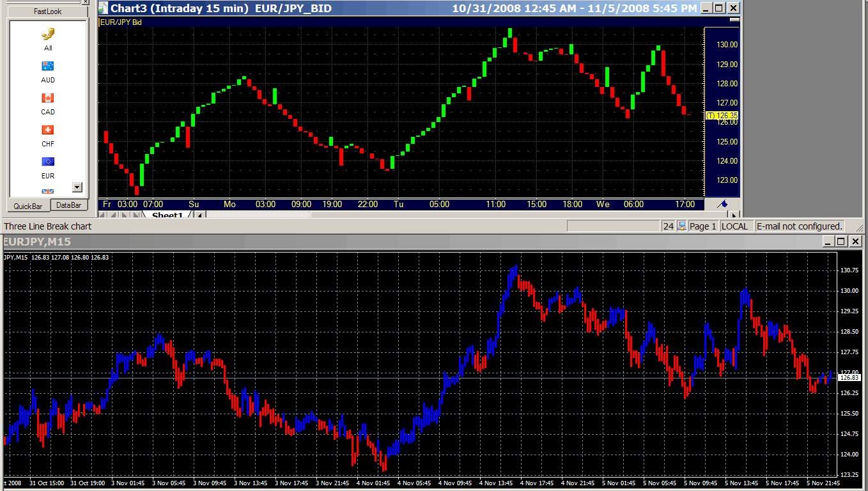Close the Chart3 window
This screenshot has width=868, height=491.
pos(733,8)
